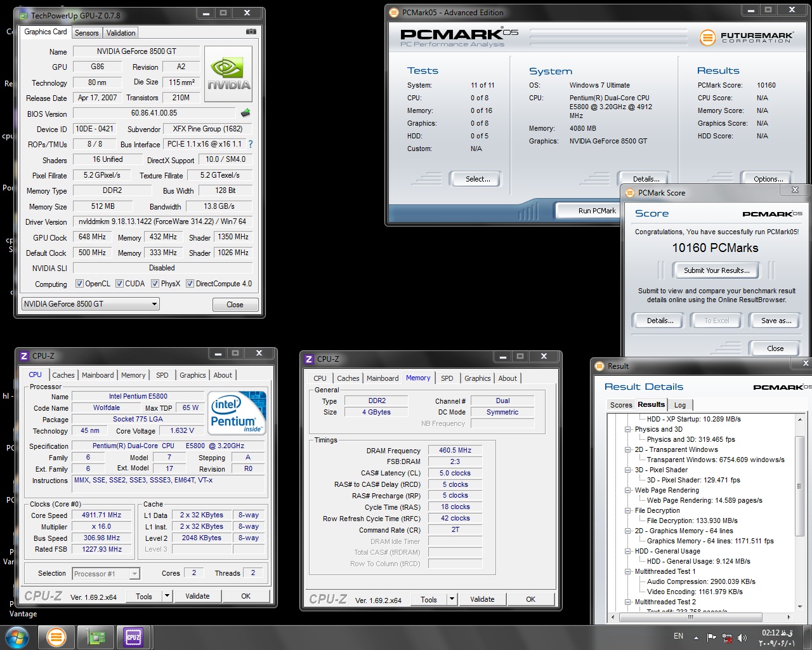This screenshot has width=812, height=650.
Task: Click the GPU Name field in GPU-Z
Action: pos(136,51)
